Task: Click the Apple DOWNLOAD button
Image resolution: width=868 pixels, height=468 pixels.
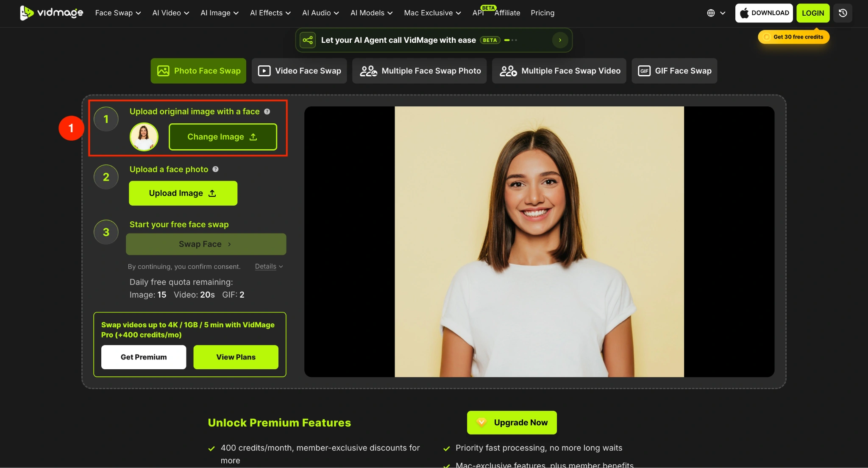Action: [764, 13]
